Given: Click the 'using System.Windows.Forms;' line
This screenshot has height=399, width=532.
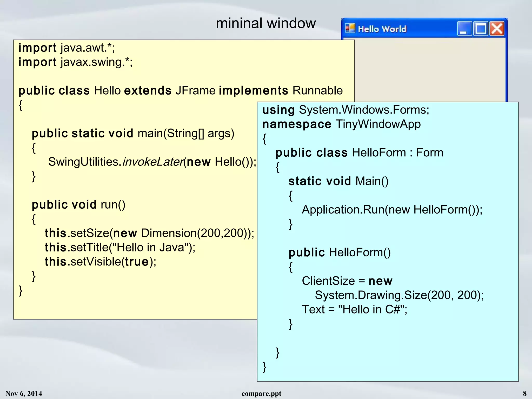Looking at the screenshot, I should 345,110.
